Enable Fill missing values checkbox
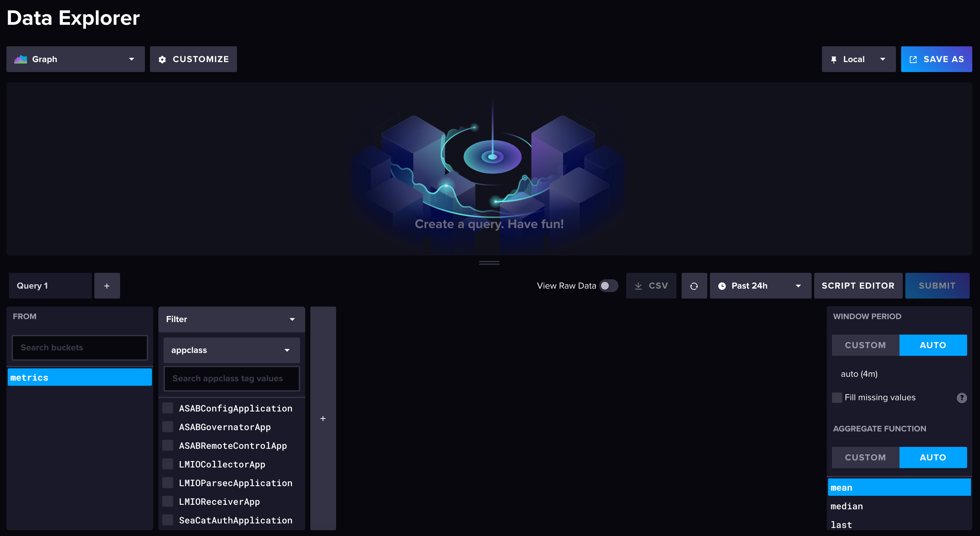Viewport: 980px width, 536px height. tap(837, 398)
